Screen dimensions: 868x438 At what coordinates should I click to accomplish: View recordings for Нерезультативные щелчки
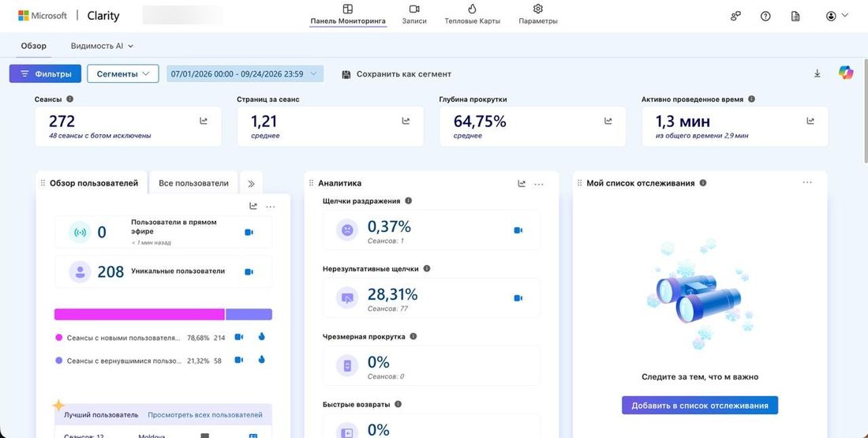(518, 298)
